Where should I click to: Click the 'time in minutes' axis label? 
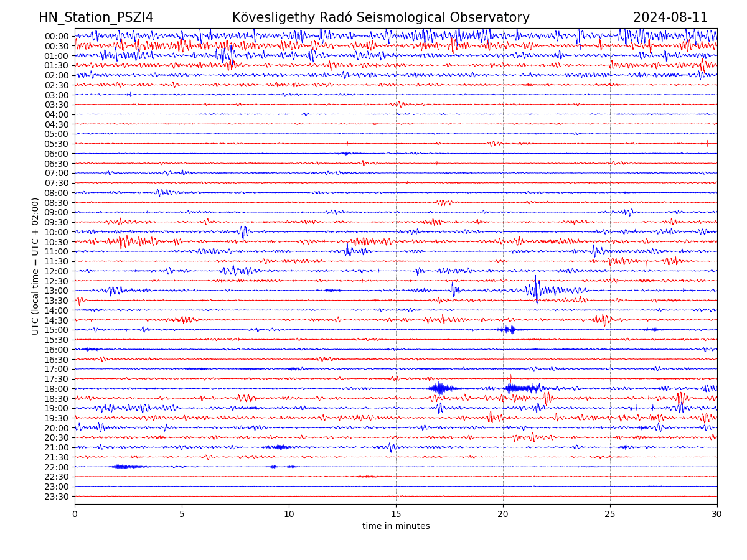tap(396, 526)
